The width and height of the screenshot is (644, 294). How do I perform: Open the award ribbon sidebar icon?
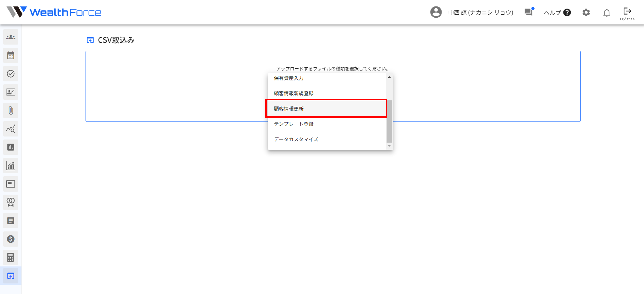[11, 202]
